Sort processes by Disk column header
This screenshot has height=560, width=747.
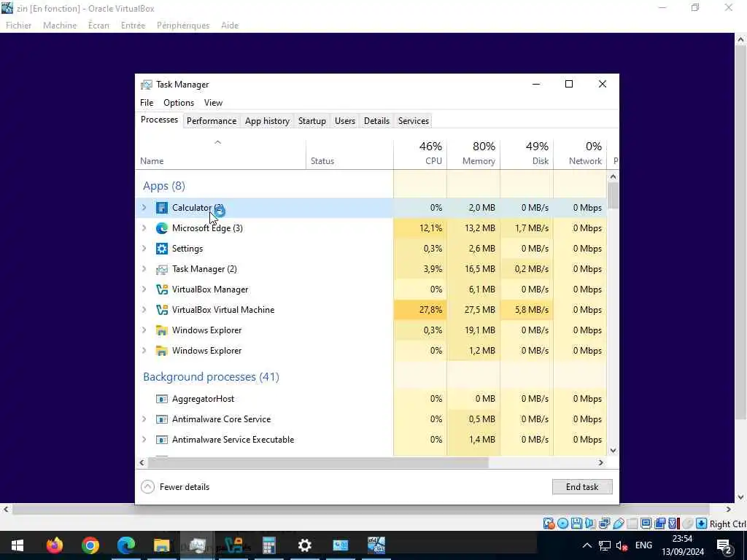coord(527,153)
